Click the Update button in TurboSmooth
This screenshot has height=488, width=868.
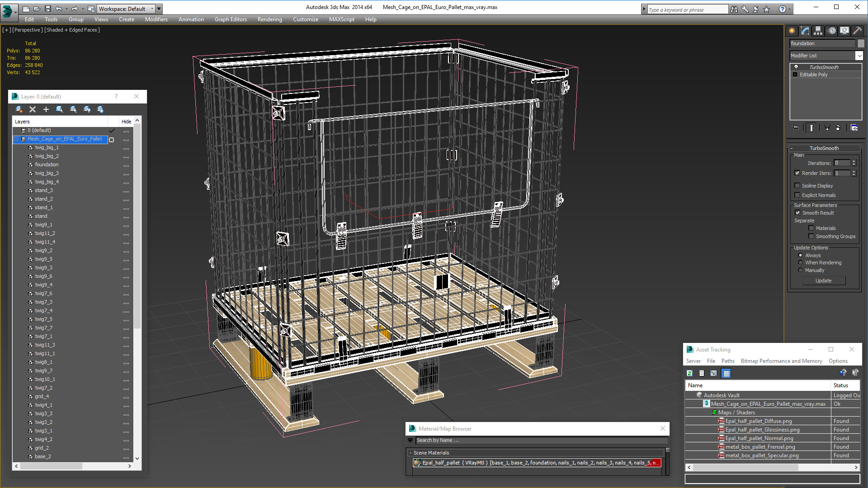click(824, 281)
